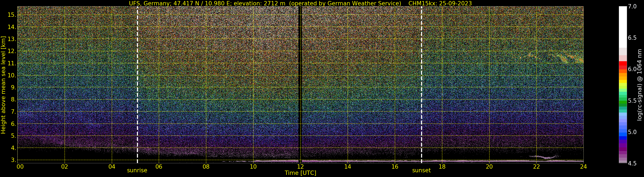Select the "Height above mean sea level [km]" axis label
The image size is (644, 177).
pyautogui.click(x=3, y=85)
